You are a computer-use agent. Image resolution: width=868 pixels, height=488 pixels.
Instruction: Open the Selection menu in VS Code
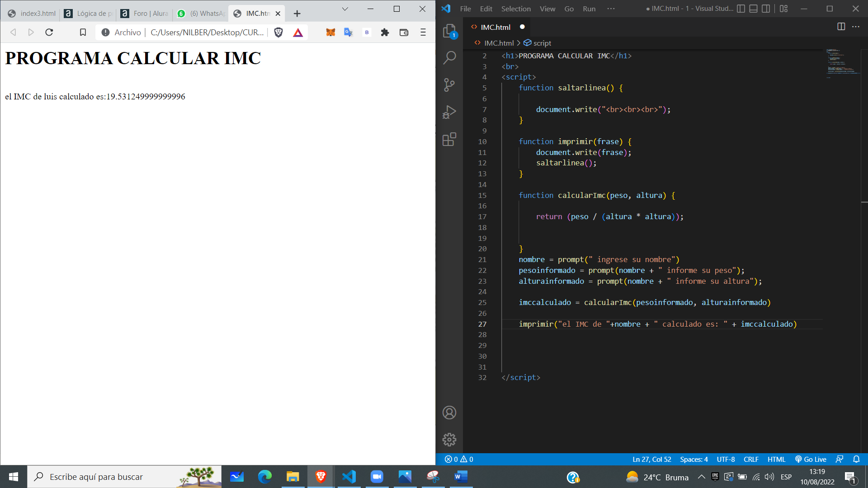click(516, 9)
